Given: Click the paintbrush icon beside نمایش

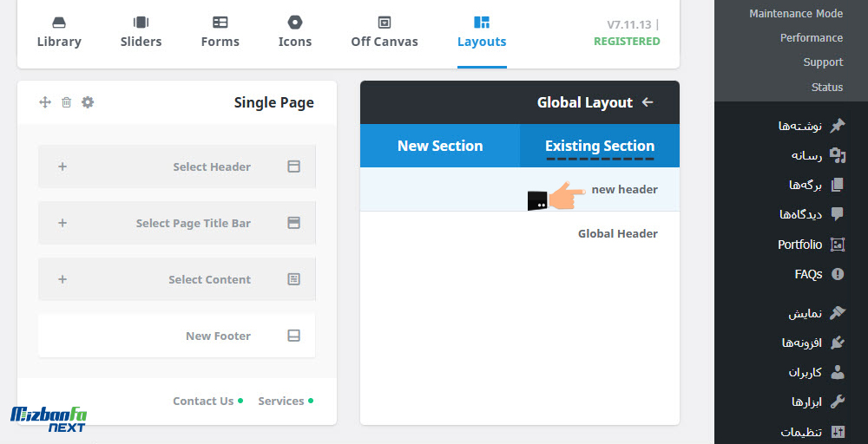Looking at the screenshot, I should click(x=838, y=313).
